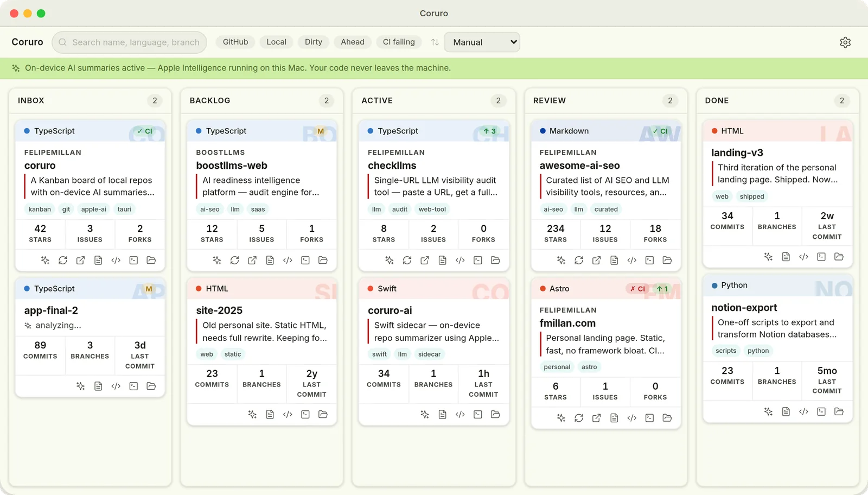Open notion-export folder

point(839,412)
